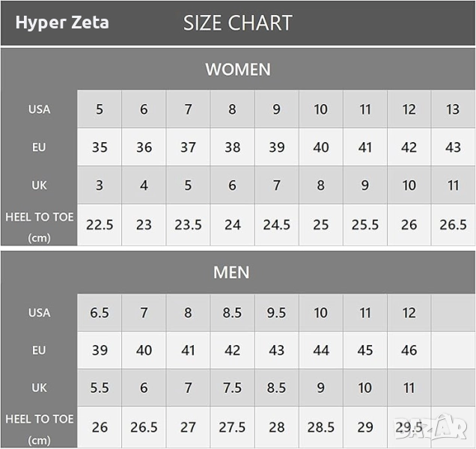Click women's heel to toe 22.5 cell

[x=100, y=225]
